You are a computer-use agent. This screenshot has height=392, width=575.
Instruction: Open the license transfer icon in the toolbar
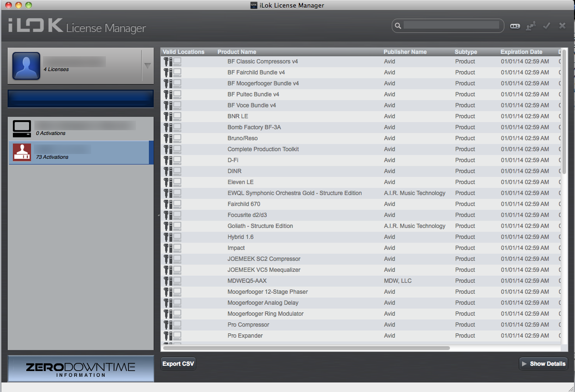531,26
